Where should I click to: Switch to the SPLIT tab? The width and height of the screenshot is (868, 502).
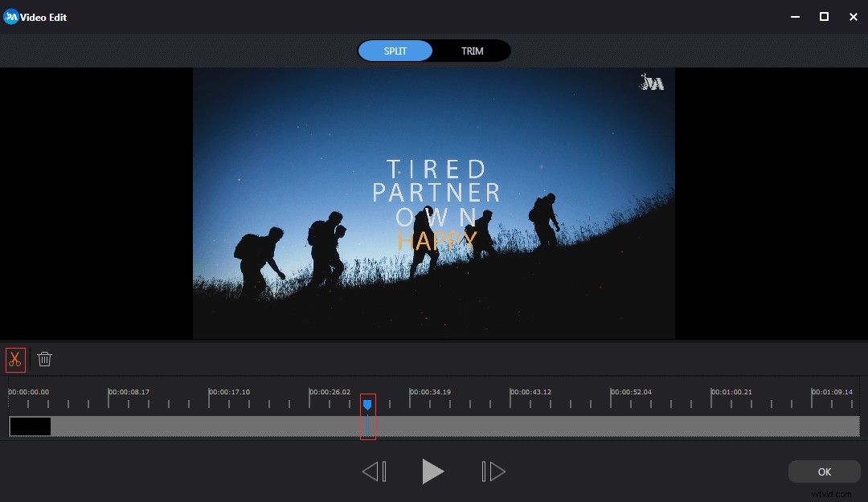[x=395, y=51]
